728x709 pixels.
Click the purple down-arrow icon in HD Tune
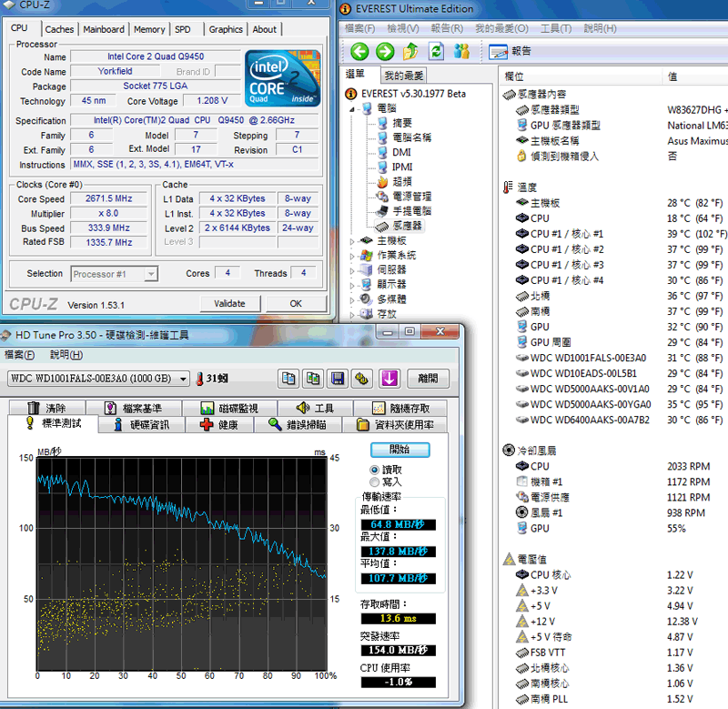click(389, 379)
